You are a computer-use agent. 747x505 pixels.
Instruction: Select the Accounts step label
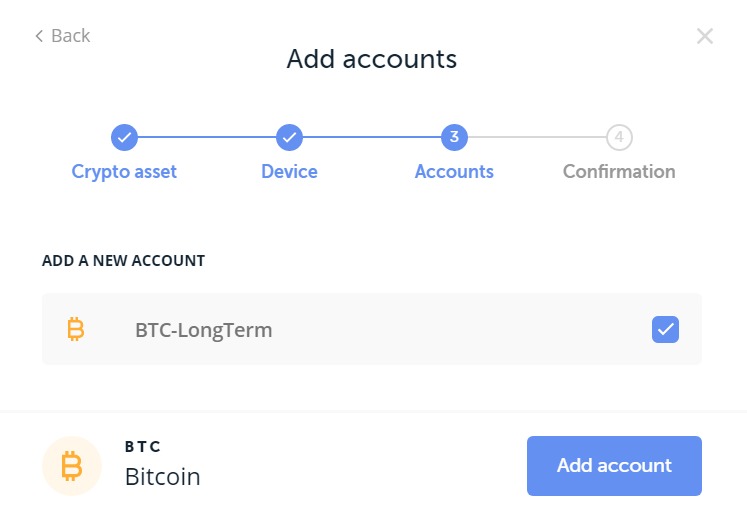454,172
